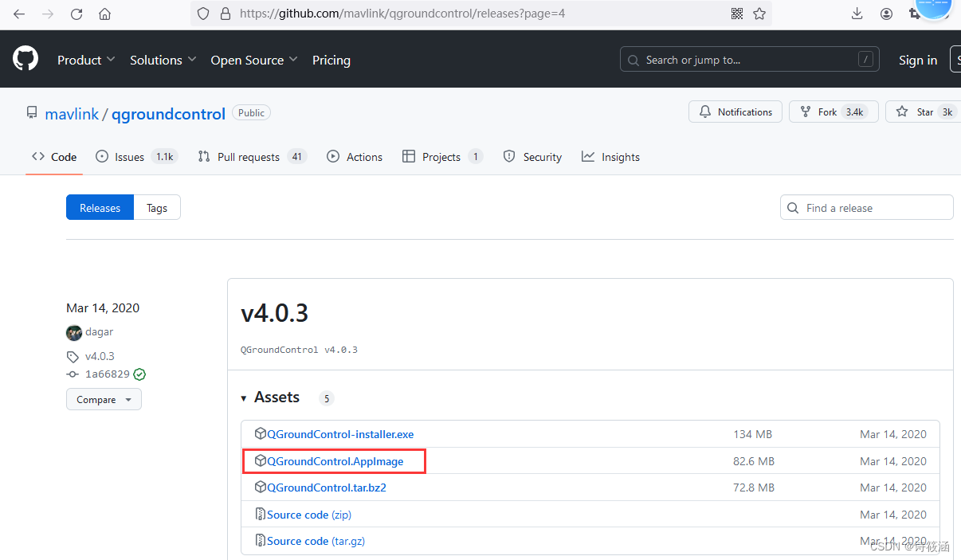Click the file icon for Source code (tar.gz)

(260, 541)
